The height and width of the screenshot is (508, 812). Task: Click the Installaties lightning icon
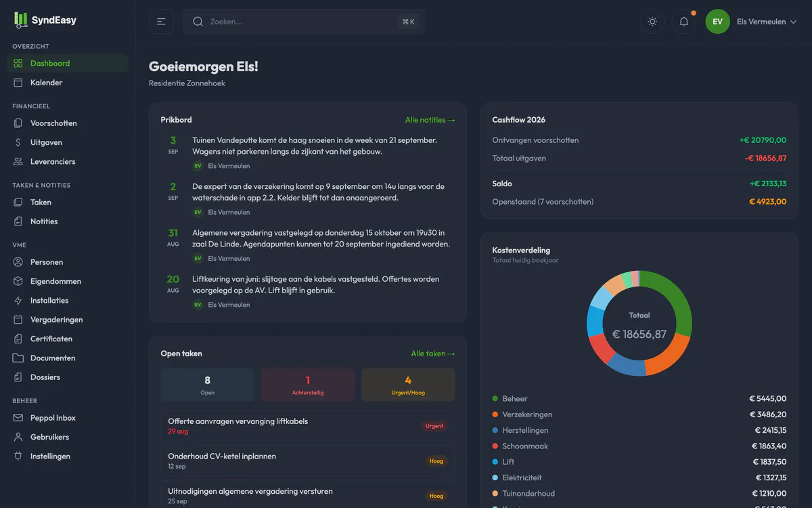coord(18,301)
